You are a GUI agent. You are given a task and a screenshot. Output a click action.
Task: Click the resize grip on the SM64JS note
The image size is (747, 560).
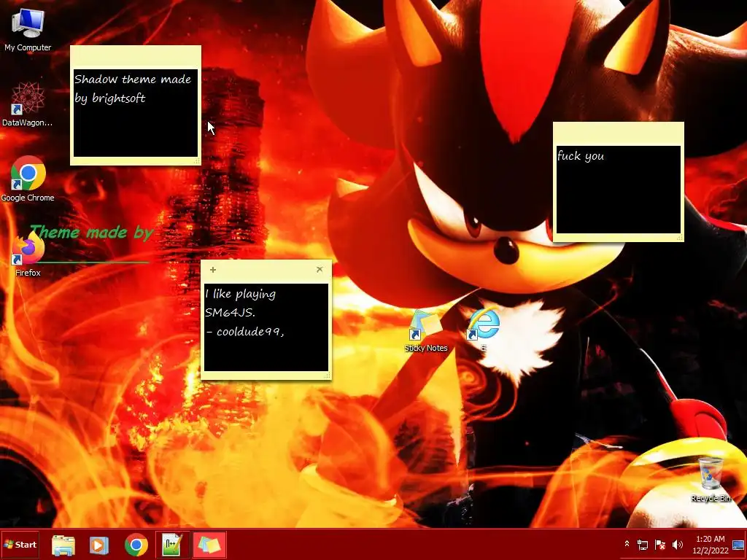pyautogui.click(x=328, y=376)
